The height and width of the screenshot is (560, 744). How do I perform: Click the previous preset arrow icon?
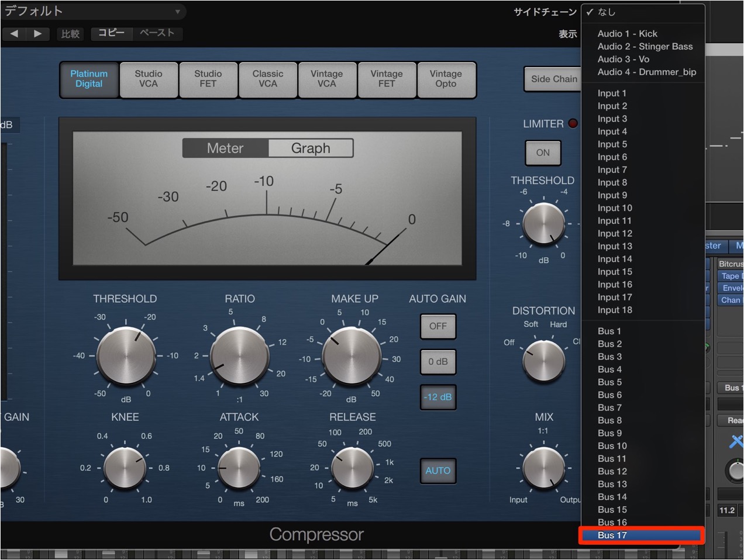click(x=14, y=33)
